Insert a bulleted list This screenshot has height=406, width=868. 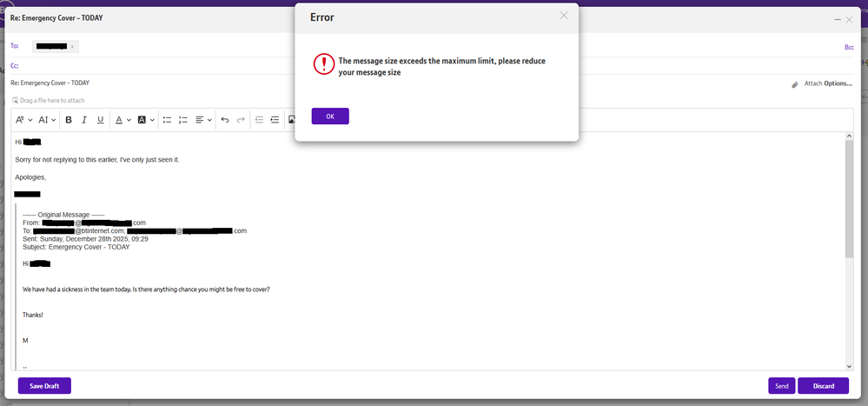[167, 120]
